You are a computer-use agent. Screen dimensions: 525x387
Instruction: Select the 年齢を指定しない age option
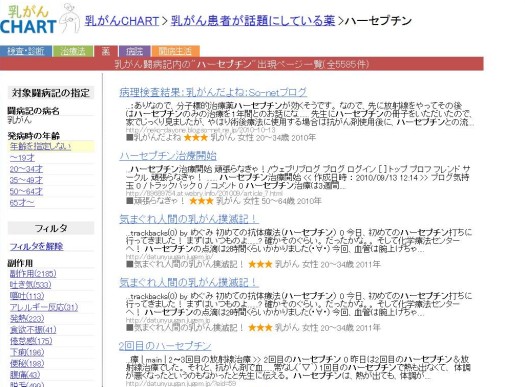point(40,146)
